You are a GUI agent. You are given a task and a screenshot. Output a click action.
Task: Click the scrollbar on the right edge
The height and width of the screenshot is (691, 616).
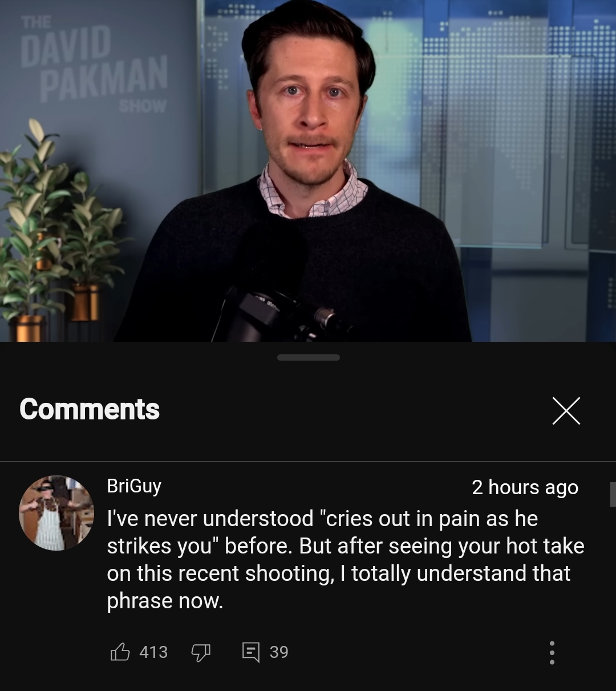[613, 494]
